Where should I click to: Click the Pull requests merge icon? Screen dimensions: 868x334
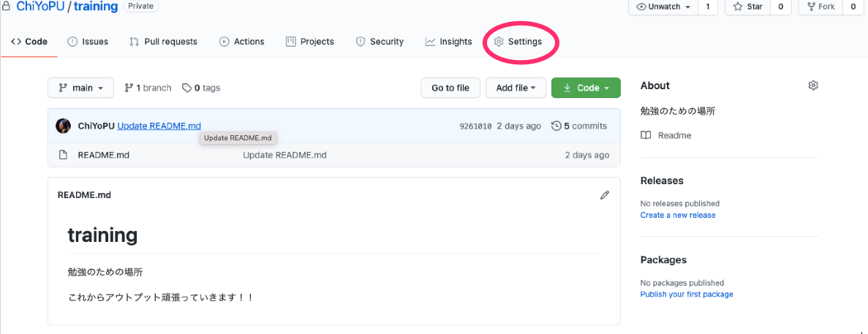[x=134, y=42]
